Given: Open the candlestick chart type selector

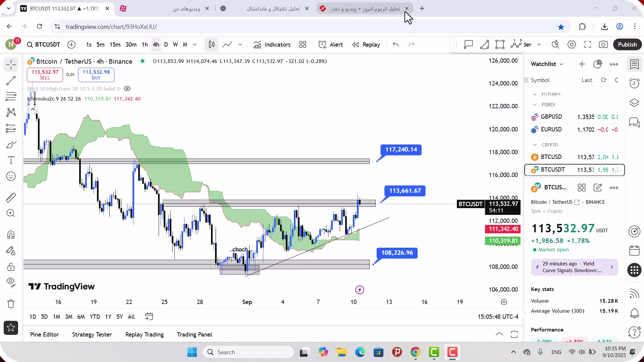Looking at the screenshot, I should click(211, 45).
